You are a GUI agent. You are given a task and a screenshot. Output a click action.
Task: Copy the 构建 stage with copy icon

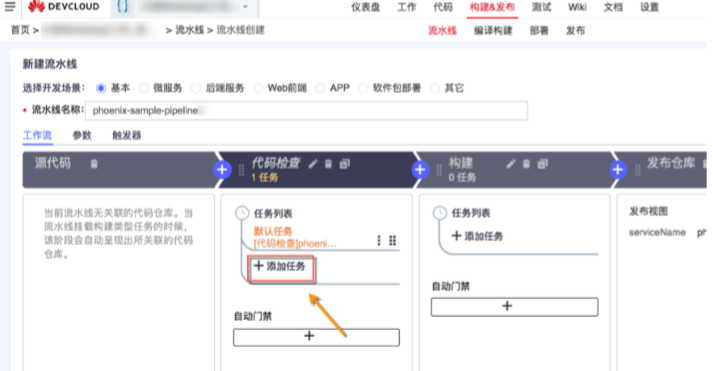(x=542, y=164)
